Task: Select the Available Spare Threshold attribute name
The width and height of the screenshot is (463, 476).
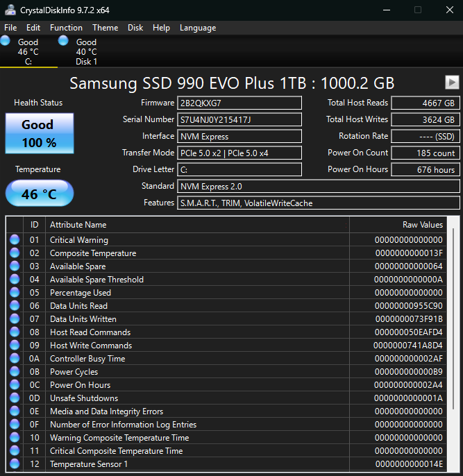Action: 96,279
